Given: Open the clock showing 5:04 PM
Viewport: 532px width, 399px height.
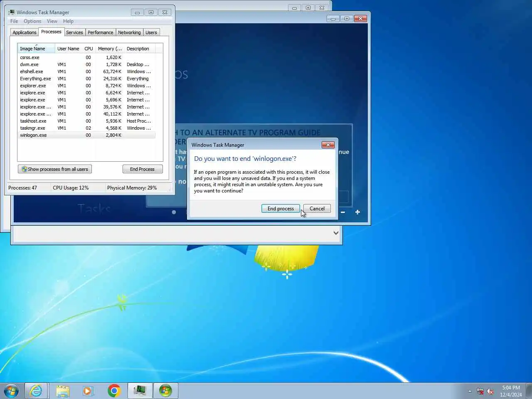Looking at the screenshot, I should (511, 391).
